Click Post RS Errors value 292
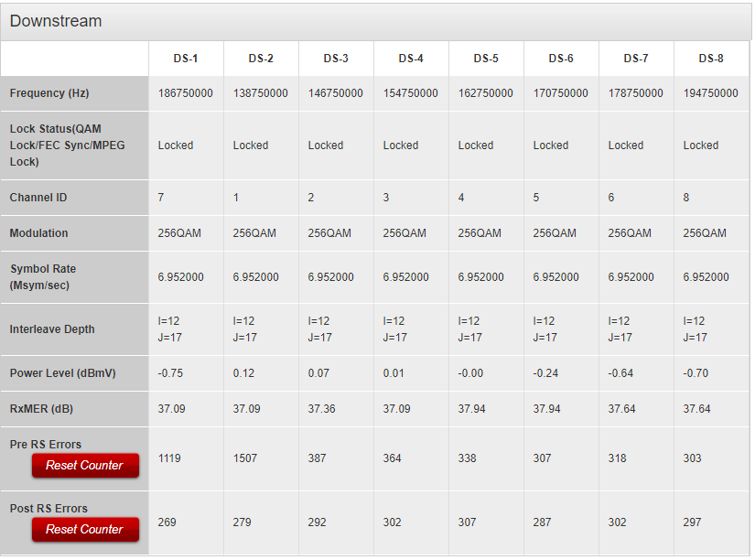This screenshot has width=755, height=560. coord(318,522)
